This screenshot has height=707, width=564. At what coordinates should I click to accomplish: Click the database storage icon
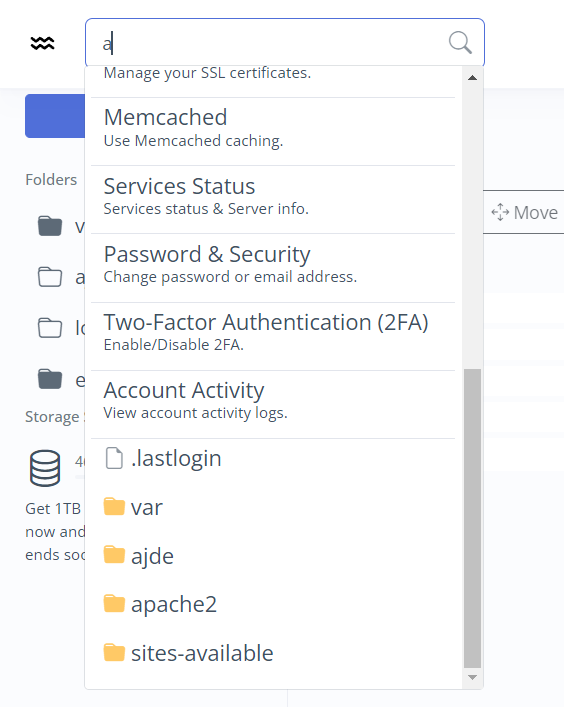(45, 468)
